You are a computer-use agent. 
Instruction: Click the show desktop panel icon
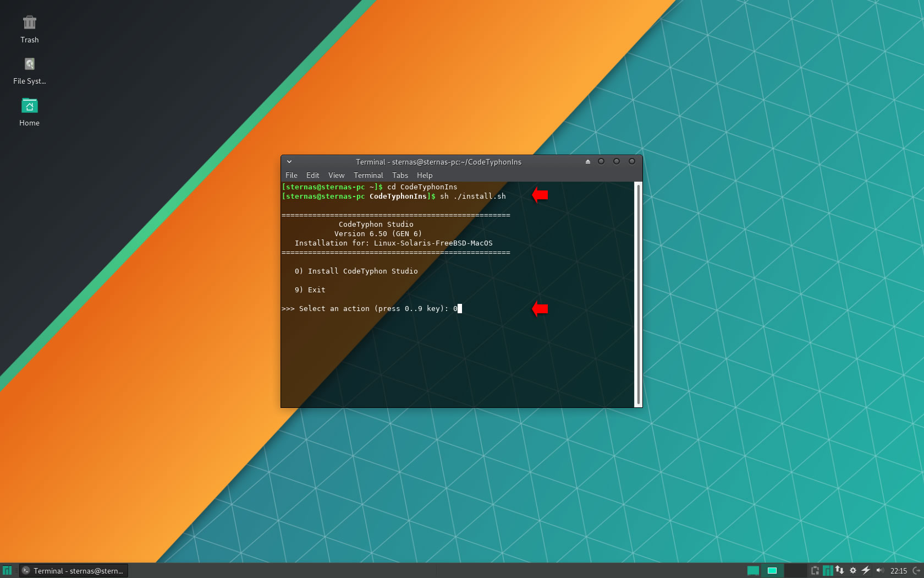click(x=753, y=571)
